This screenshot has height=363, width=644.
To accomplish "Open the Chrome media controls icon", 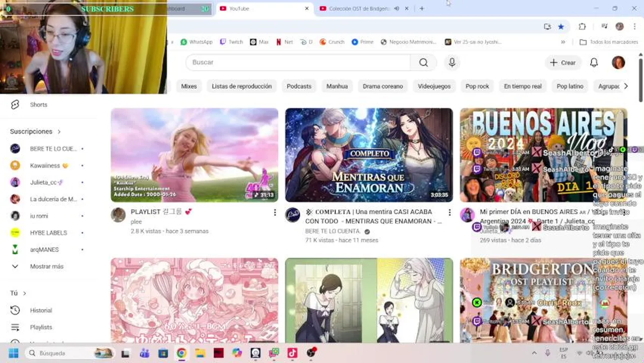I will [604, 26].
